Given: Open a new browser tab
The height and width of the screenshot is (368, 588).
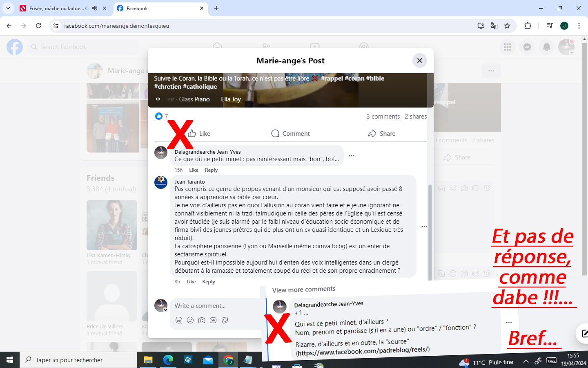Looking at the screenshot, I should pos(216,8).
